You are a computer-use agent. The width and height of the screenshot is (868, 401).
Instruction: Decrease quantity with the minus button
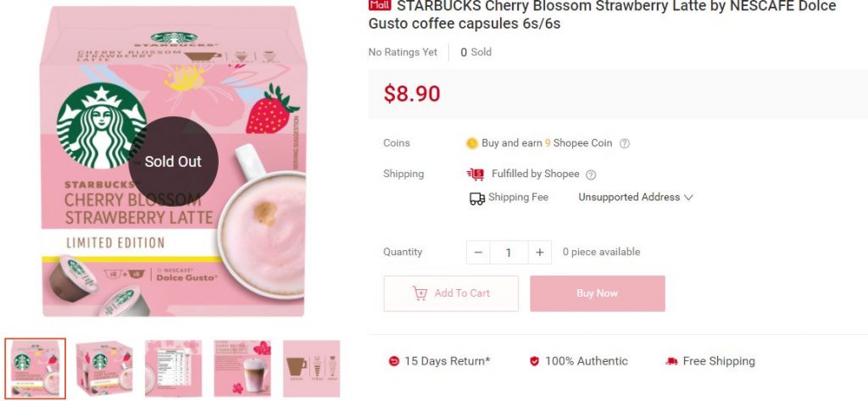478,252
